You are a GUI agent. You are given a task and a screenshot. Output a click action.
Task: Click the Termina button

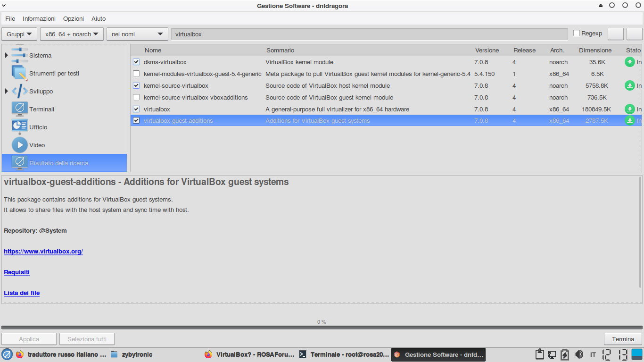click(623, 339)
